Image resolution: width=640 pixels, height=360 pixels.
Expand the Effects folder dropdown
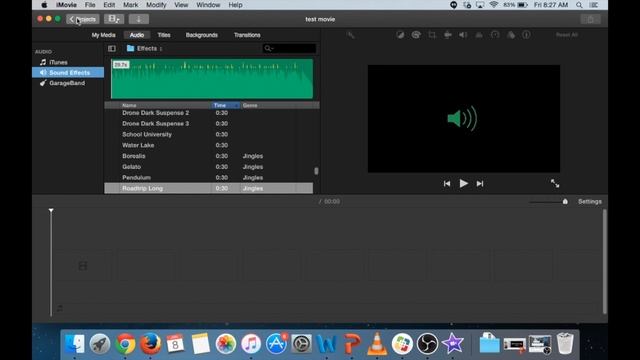(144, 49)
